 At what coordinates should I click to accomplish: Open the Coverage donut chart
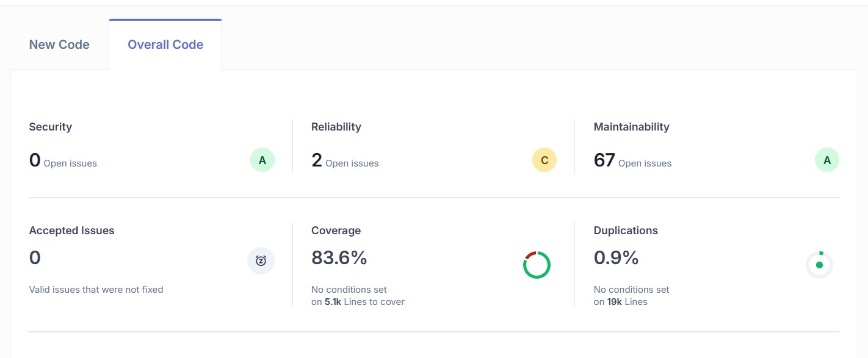pos(537,265)
